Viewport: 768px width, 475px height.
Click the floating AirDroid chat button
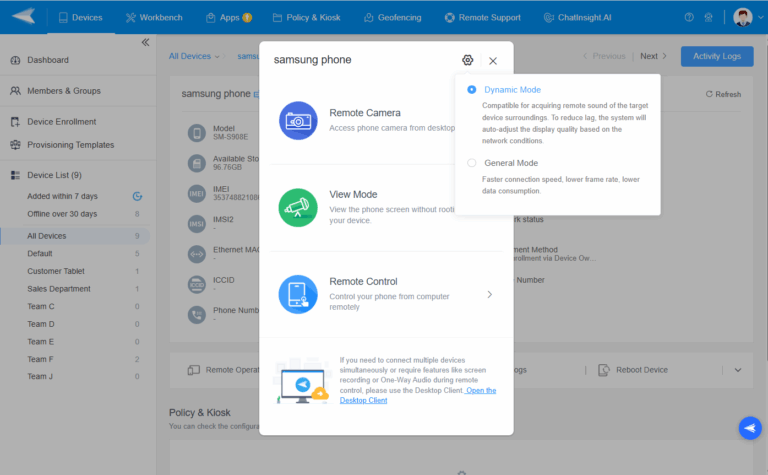tap(750, 428)
